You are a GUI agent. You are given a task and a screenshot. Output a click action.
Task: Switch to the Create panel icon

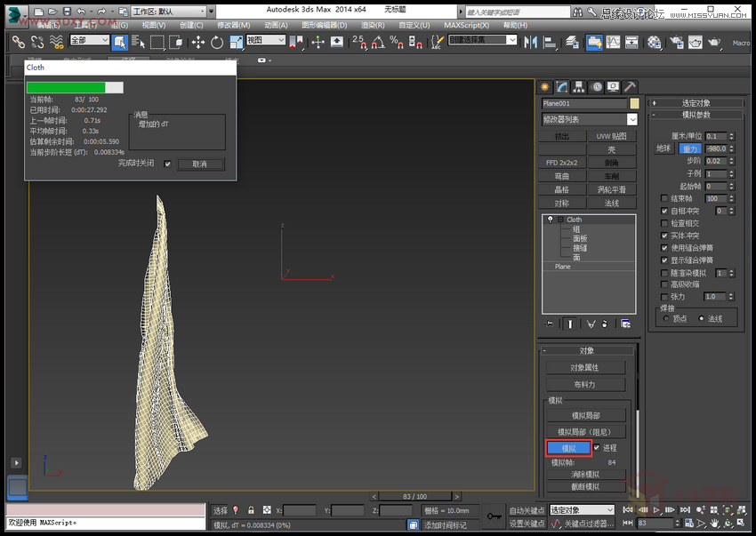[544, 86]
